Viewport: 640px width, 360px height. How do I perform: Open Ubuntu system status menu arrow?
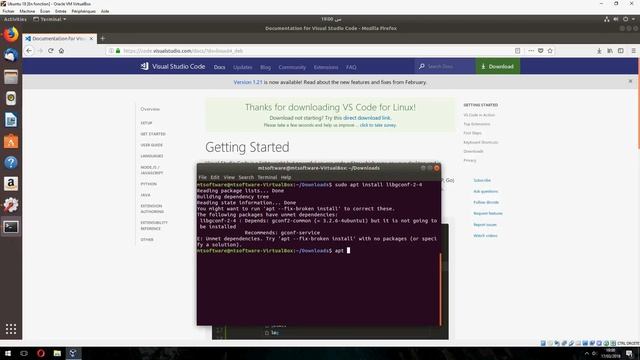point(633,19)
